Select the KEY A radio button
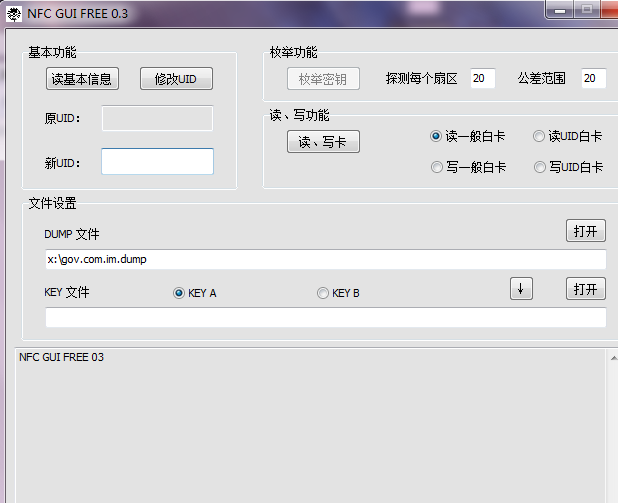The image size is (618, 503). 179,293
